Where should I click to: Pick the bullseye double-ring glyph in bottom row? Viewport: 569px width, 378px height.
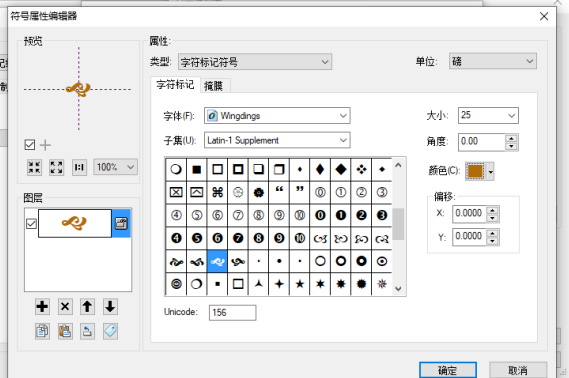[x=176, y=284]
